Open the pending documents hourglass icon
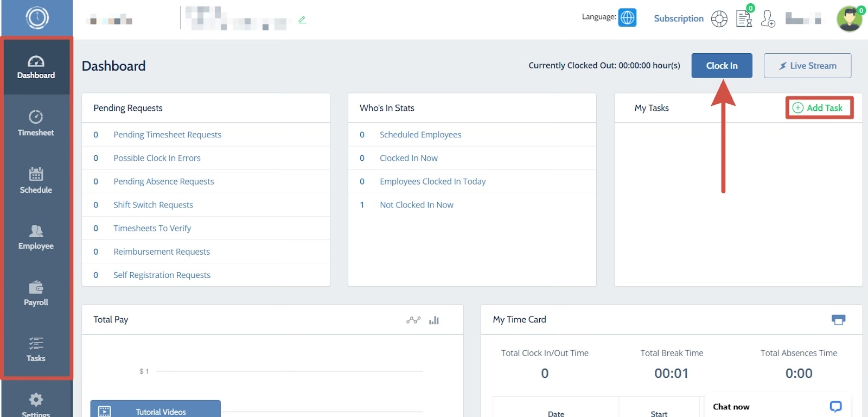The height and width of the screenshot is (417, 868). point(744,18)
